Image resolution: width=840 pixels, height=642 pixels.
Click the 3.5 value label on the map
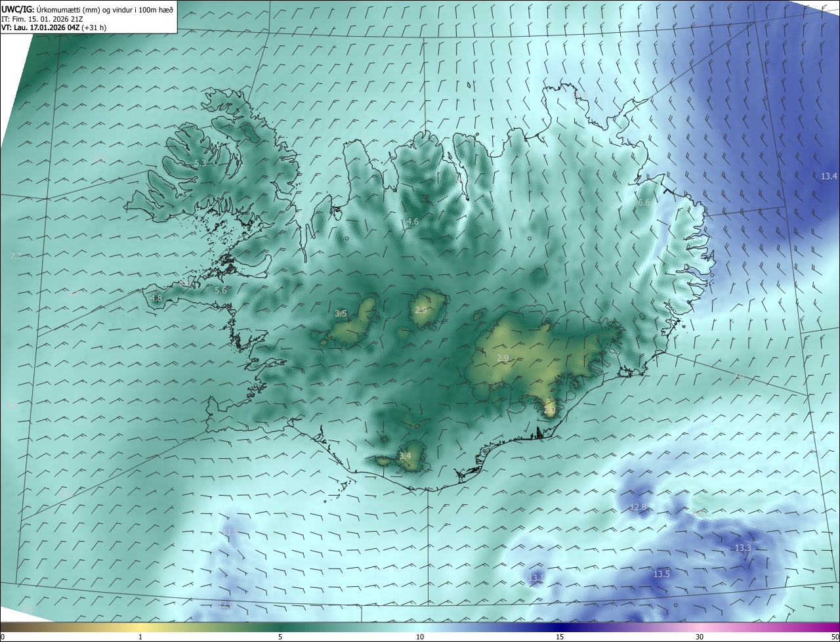click(x=341, y=314)
